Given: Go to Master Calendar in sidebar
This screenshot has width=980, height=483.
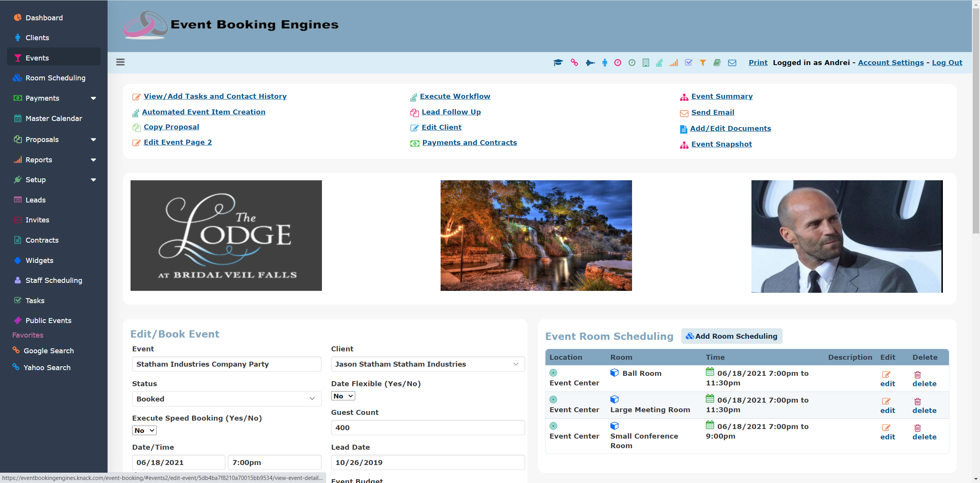Looking at the screenshot, I should 54,119.
